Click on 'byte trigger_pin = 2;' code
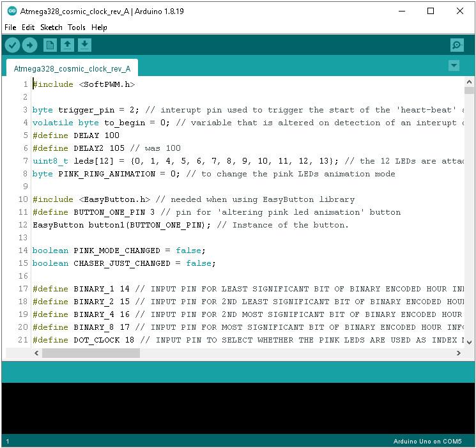This screenshot has width=476, height=448. 86,110
